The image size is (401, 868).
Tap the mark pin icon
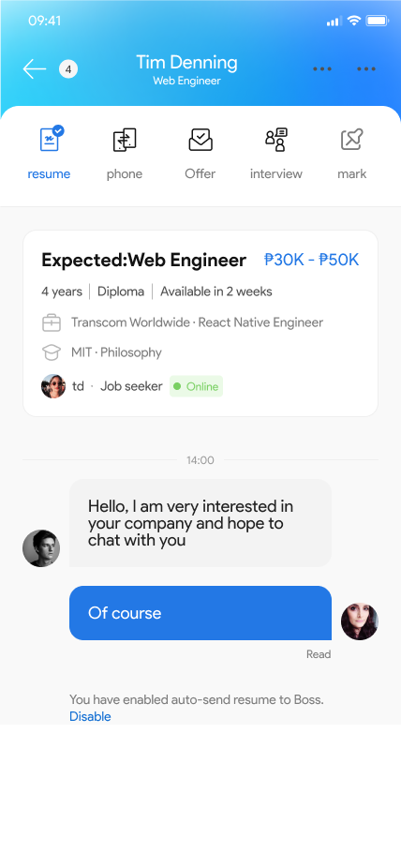point(351,140)
